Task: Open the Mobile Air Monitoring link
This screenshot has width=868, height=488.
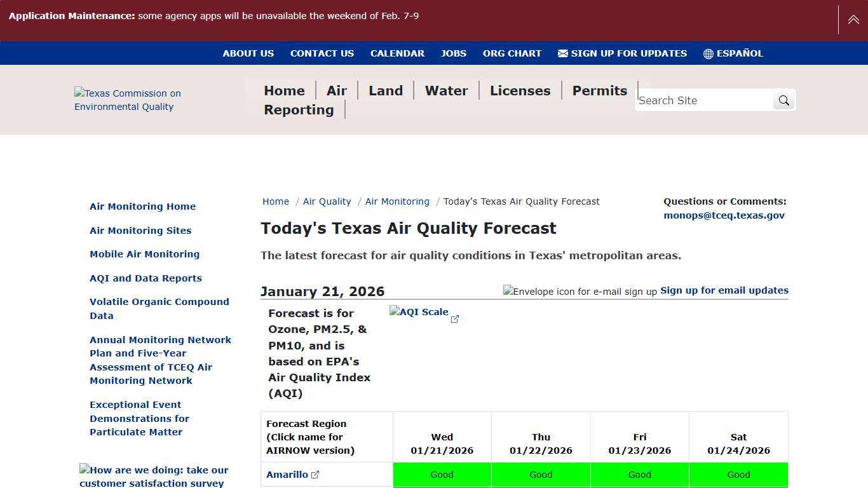Action: tap(144, 254)
